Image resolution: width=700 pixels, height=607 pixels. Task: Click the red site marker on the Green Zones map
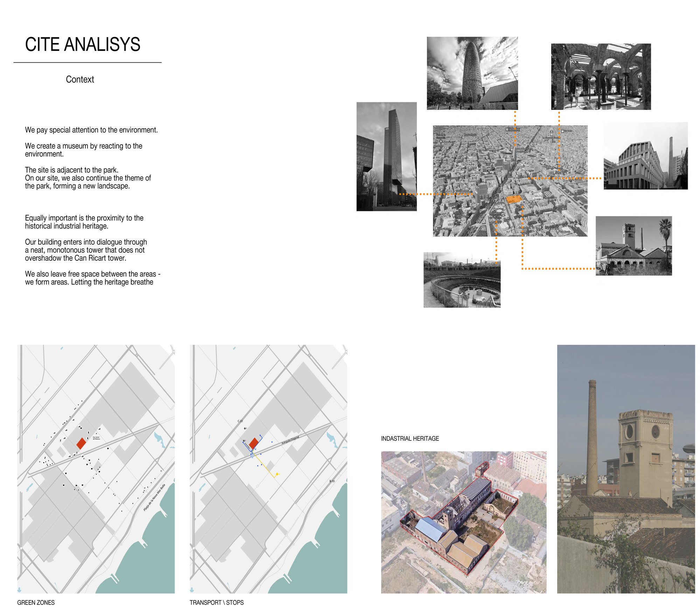pyautogui.click(x=81, y=443)
